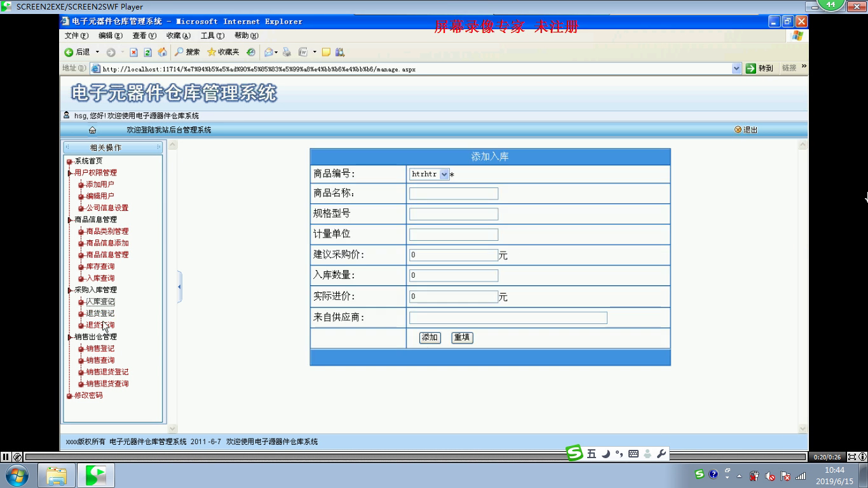
Task: Open the 编辑 menu
Action: 111,36
